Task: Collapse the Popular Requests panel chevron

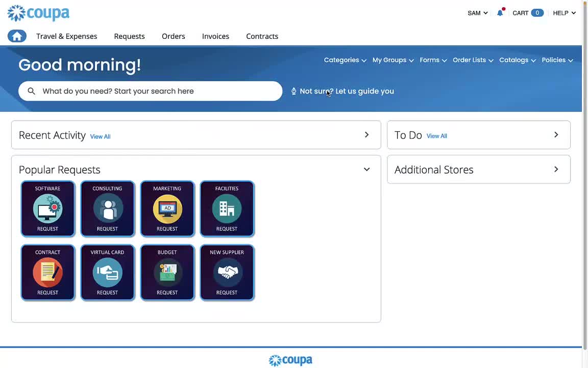Action: (367, 169)
